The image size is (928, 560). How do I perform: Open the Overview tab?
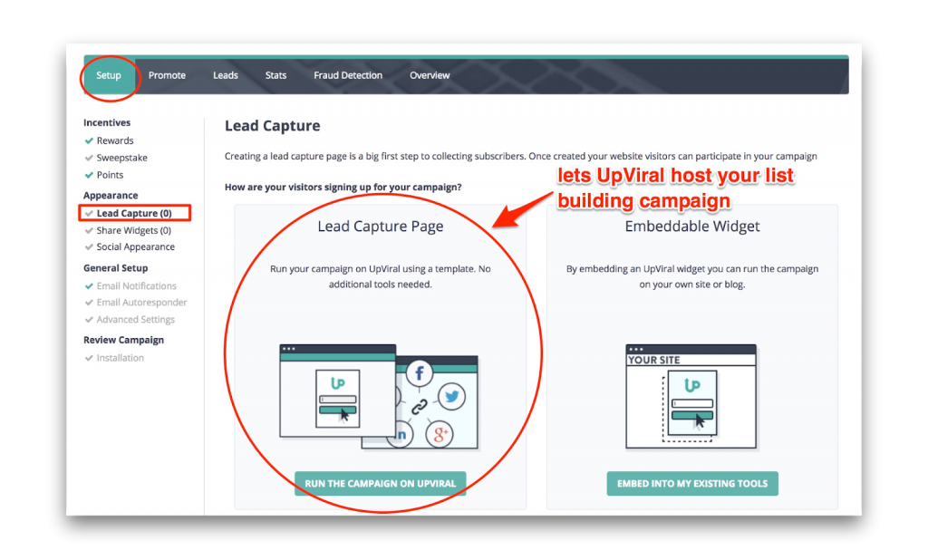tap(430, 75)
